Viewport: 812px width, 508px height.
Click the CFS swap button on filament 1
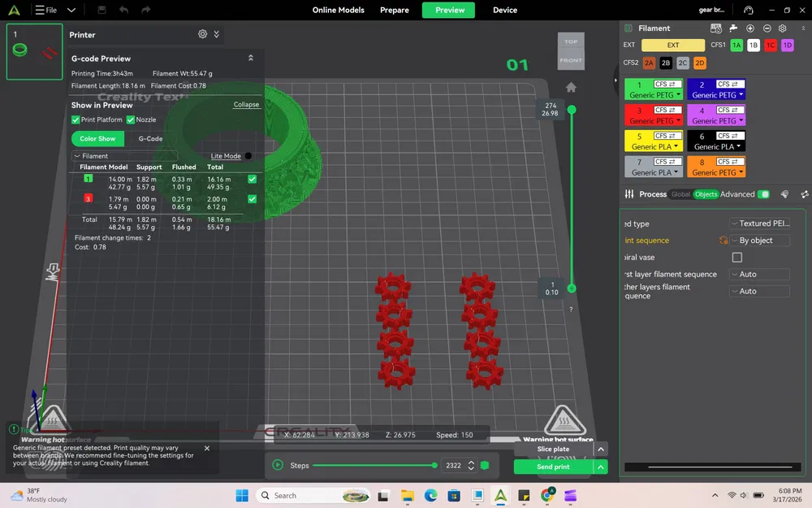click(x=667, y=84)
